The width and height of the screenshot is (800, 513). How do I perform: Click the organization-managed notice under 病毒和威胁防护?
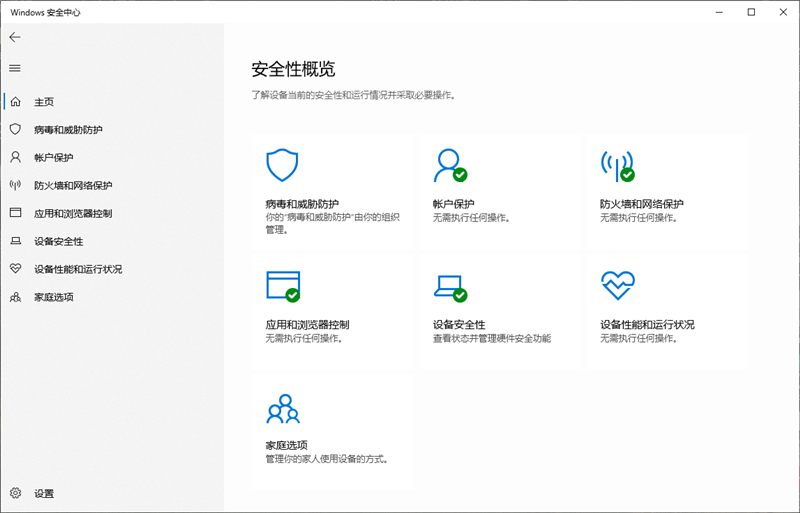[332, 224]
